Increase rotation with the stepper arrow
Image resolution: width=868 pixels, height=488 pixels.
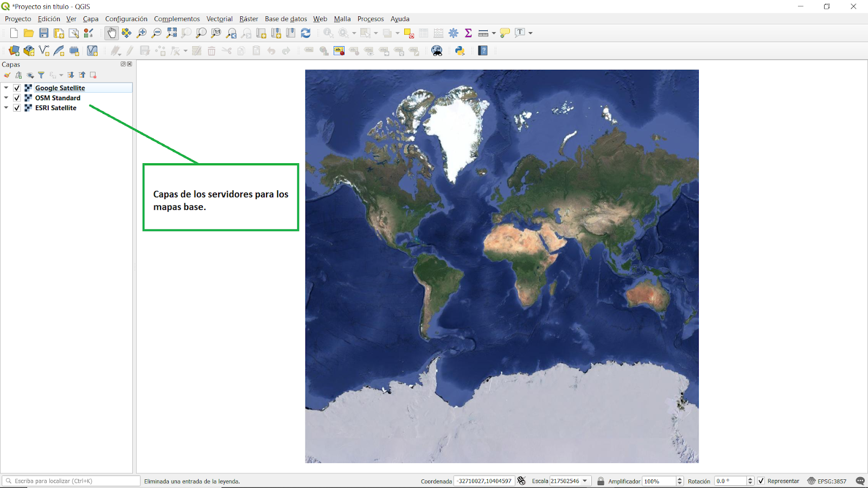click(750, 478)
